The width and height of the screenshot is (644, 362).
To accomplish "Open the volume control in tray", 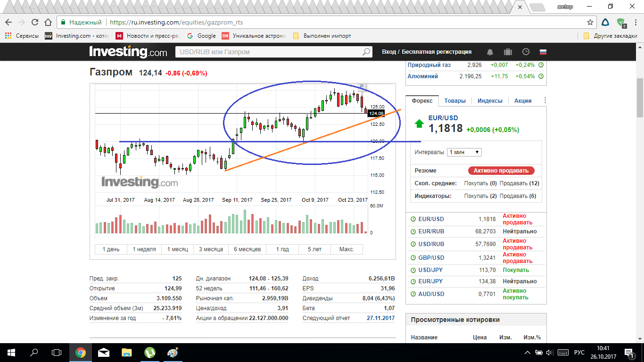I will point(550,353).
